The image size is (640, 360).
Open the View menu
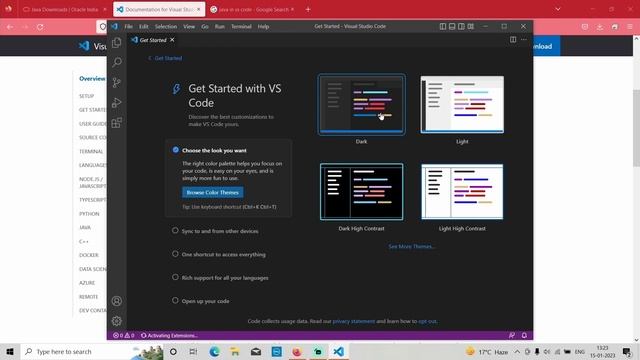point(189,26)
